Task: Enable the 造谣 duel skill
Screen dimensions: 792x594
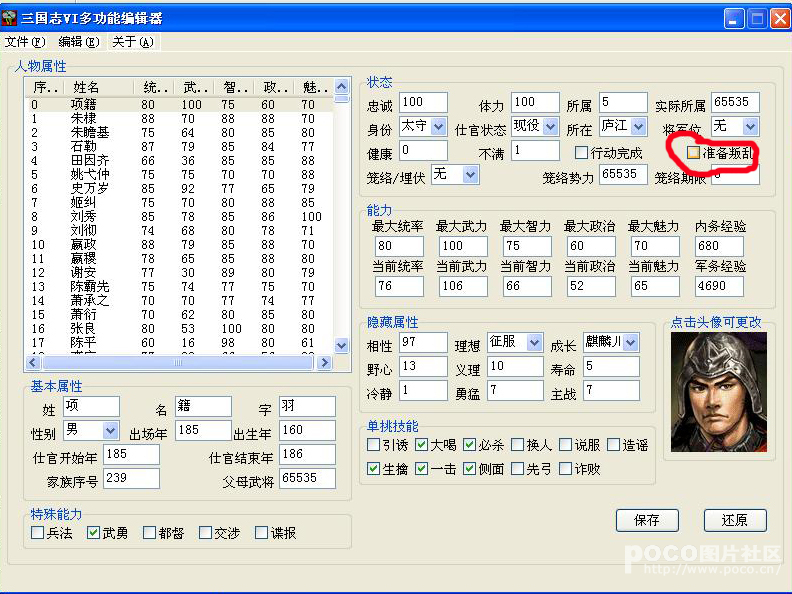Action: pyautogui.click(x=613, y=445)
